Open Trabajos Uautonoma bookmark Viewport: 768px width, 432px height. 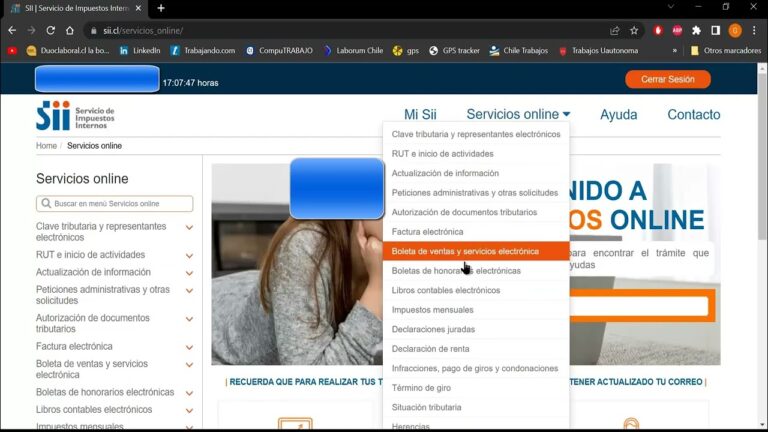pos(598,50)
